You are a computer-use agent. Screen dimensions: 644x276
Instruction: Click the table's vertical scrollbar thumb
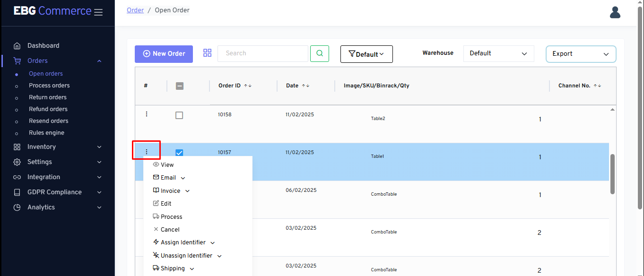[x=612, y=173]
